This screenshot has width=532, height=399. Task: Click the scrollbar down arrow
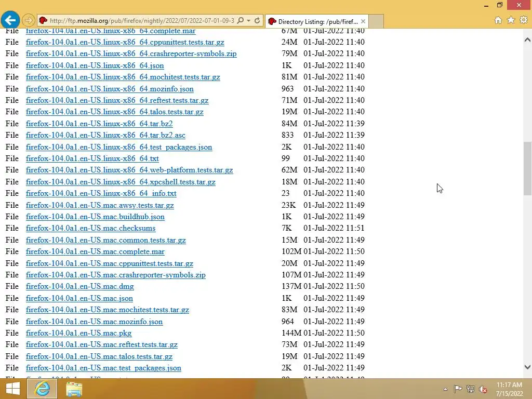527,367
